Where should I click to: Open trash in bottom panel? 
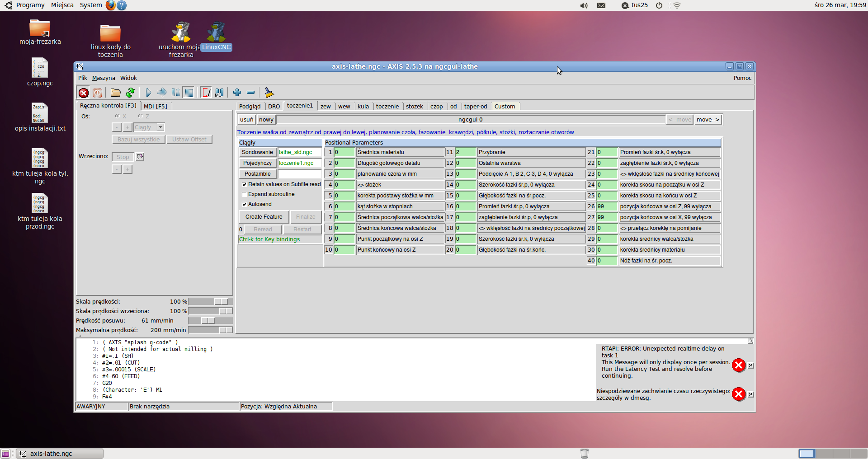(x=584, y=454)
